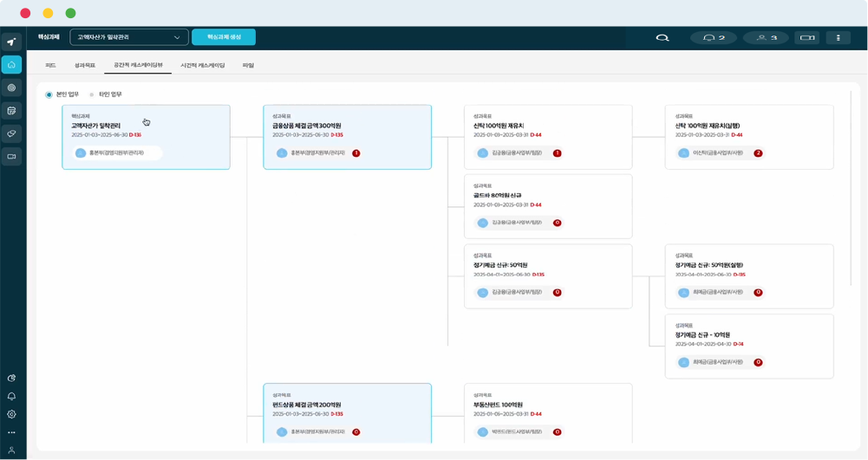Select the 본인 업무 radio button

pos(49,94)
